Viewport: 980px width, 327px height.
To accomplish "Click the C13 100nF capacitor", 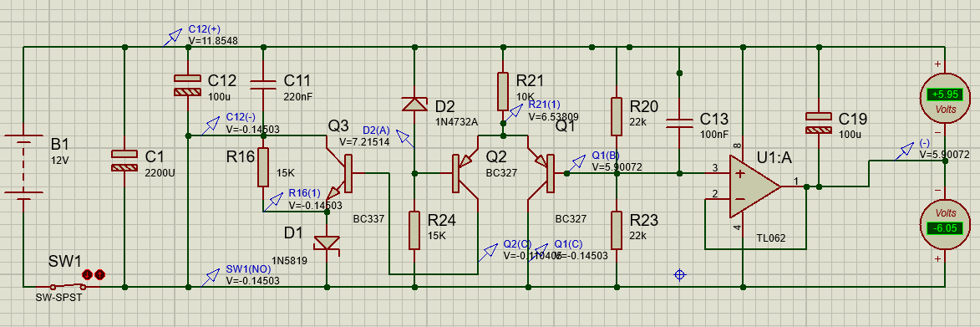I will pos(679,123).
